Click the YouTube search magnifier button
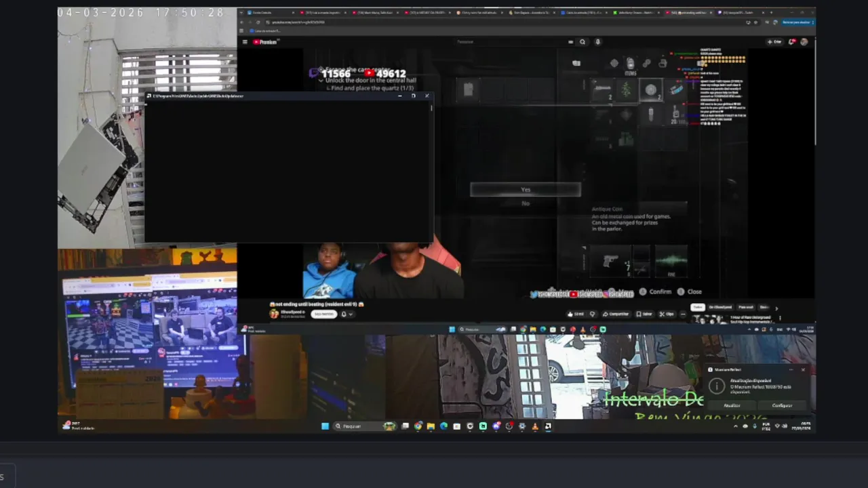The height and width of the screenshot is (488, 868). pos(583,41)
